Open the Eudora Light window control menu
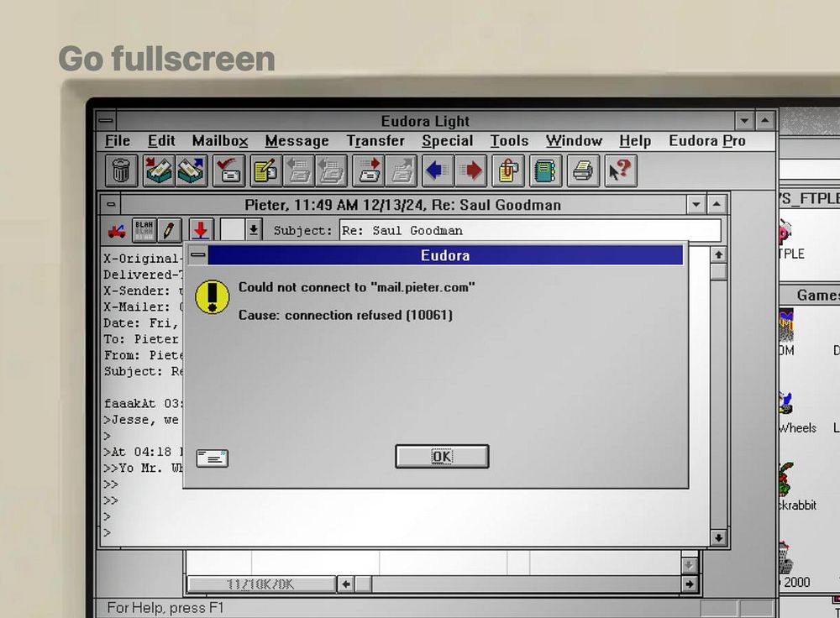Image resolution: width=840 pixels, height=618 pixels. pyautogui.click(x=106, y=121)
